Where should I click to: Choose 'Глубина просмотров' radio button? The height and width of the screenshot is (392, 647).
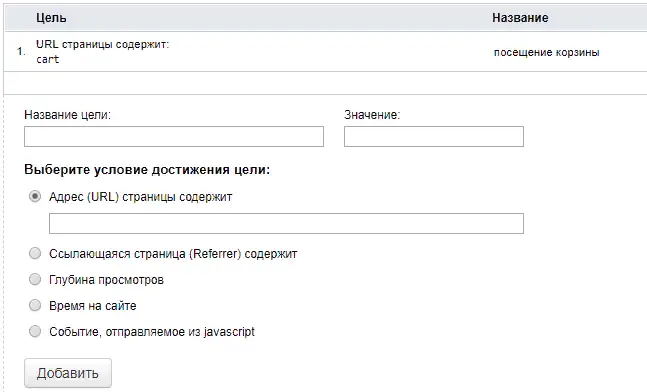click(35, 279)
